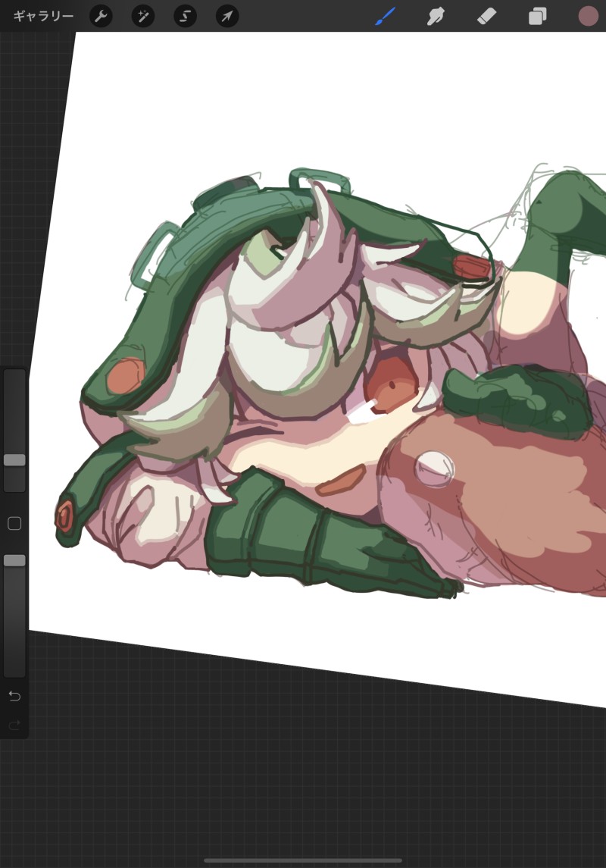Screen dimensions: 606x868
Task: Open the active color swatch picker
Action: pos(589,16)
